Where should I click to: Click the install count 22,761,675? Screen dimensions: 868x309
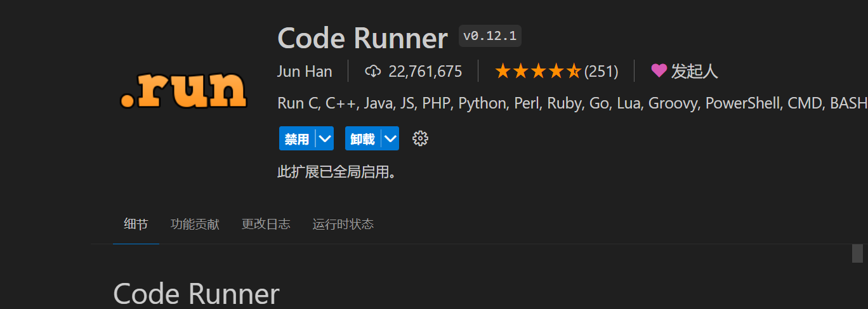tap(425, 71)
